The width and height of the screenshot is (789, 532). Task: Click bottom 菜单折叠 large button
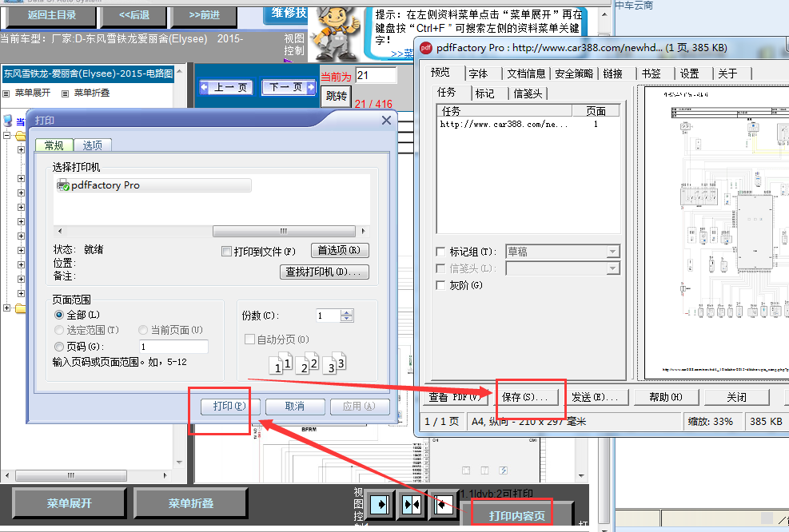pyautogui.click(x=191, y=503)
